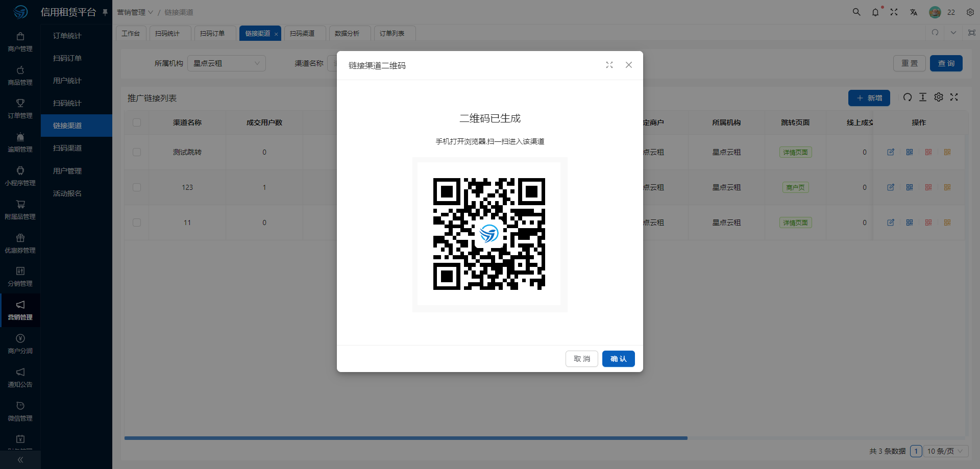Toggle fullscreen mode from the top bar
The height and width of the screenshot is (469, 980).
pyautogui.click(x=894, y=12)
